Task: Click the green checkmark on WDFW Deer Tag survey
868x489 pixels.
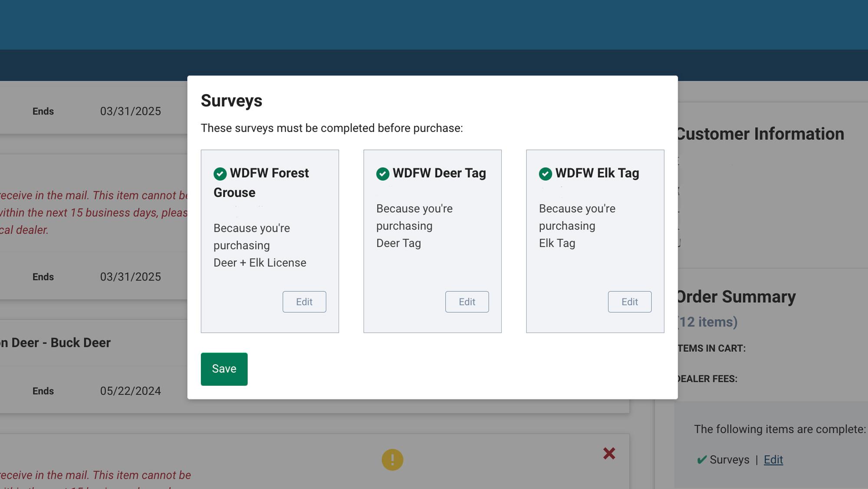Action: (x=382, y=174)
